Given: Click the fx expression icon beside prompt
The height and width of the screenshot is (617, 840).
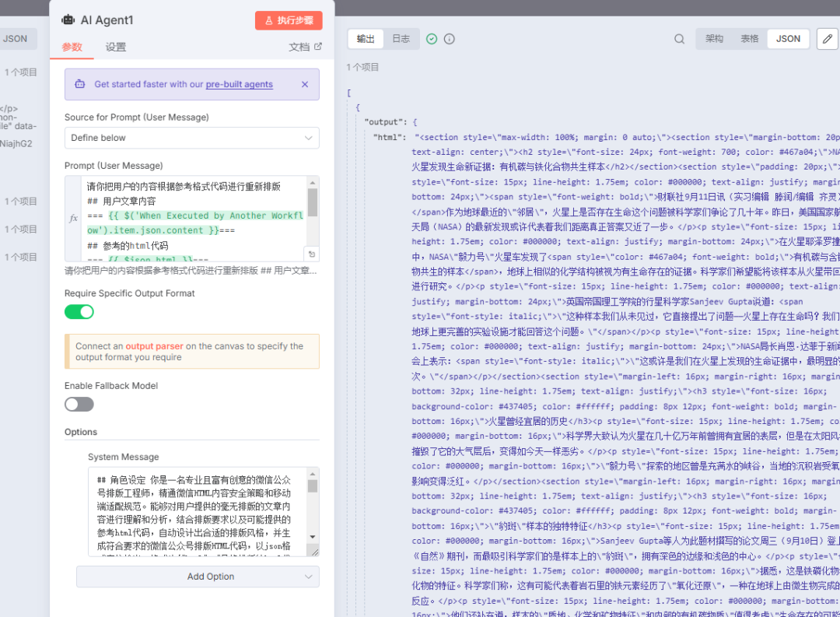Looking at the screenshot, I should click(x=74, y=218).
